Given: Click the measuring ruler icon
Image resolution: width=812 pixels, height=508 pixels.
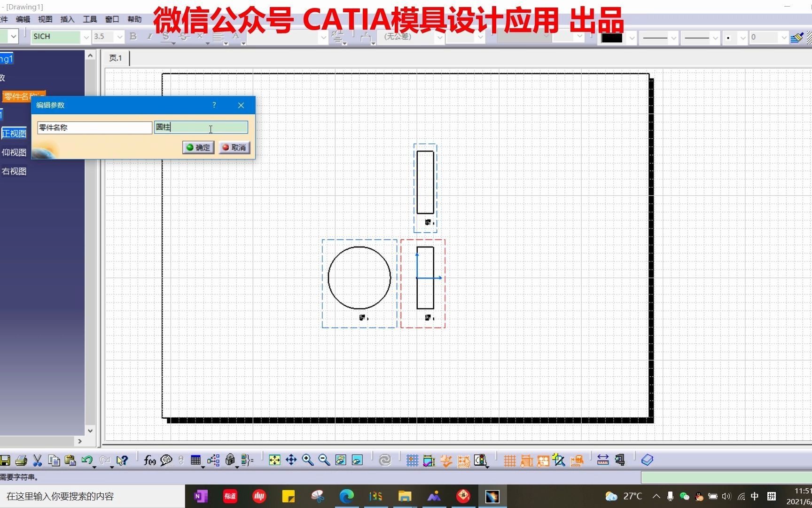Looking at the screenshot, I should (x=602, y=460).
